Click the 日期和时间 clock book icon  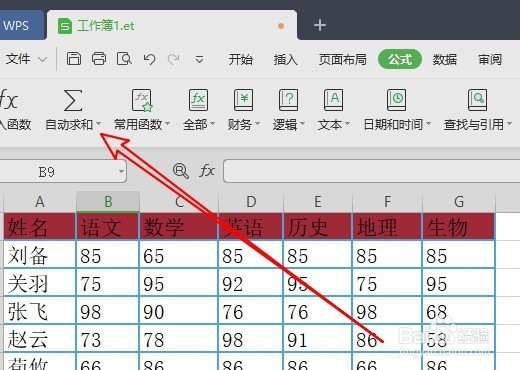click(396, 100)
